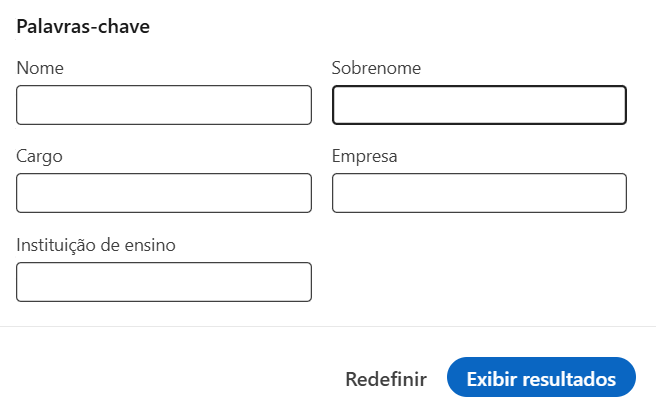
Task: Click the Nome field label
Action: pyautogui.click(x=40, y=68)
